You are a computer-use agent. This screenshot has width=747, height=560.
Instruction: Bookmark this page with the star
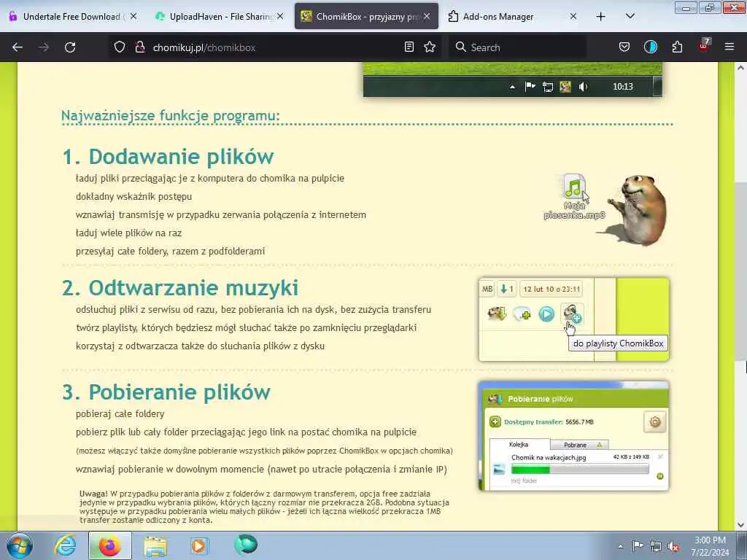(x=430, y=47)
